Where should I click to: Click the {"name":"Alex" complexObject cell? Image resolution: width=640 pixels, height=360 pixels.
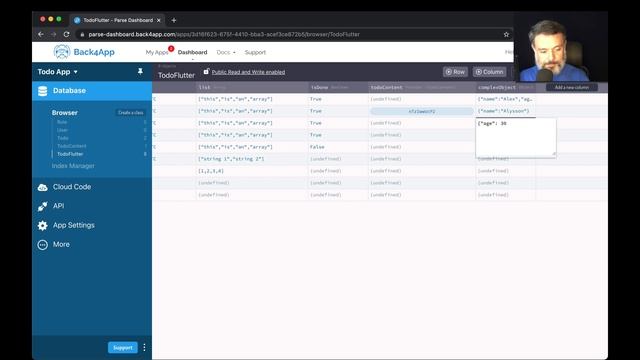pos(505,99)
